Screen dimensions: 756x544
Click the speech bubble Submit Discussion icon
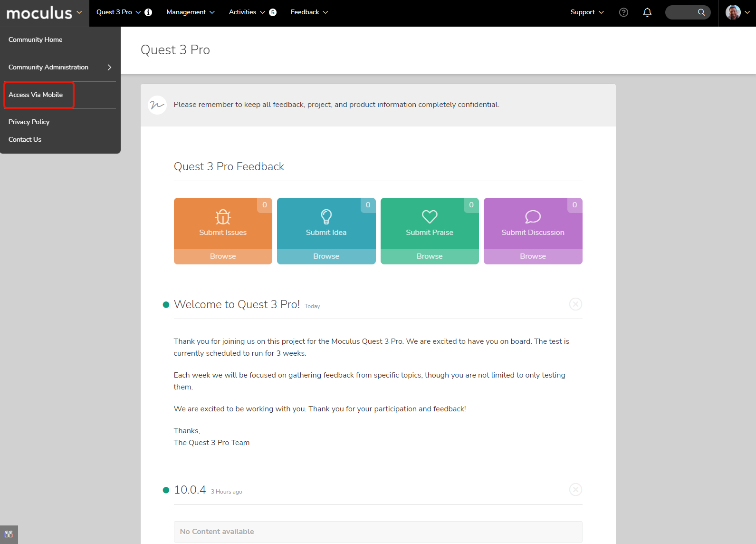tap(533, 217)
